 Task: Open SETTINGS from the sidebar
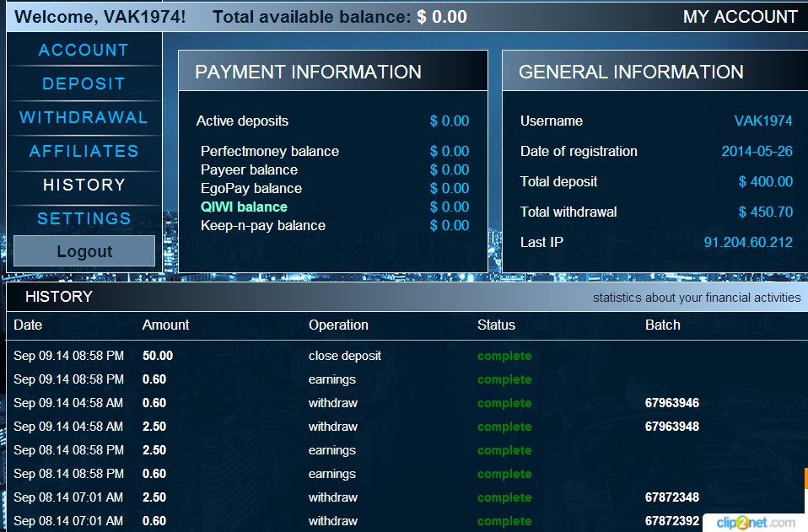pos(83,218)
